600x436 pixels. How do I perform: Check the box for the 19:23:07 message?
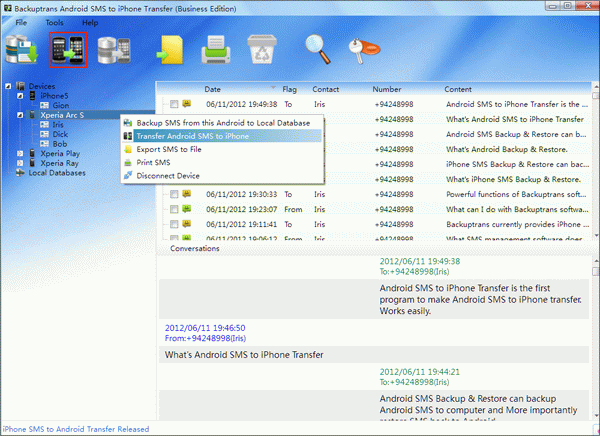[x=174, y=209]
